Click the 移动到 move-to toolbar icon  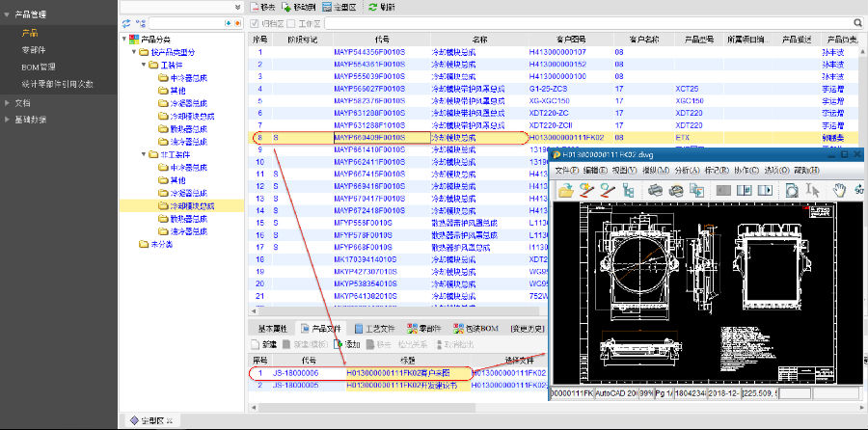click(286, 7)
